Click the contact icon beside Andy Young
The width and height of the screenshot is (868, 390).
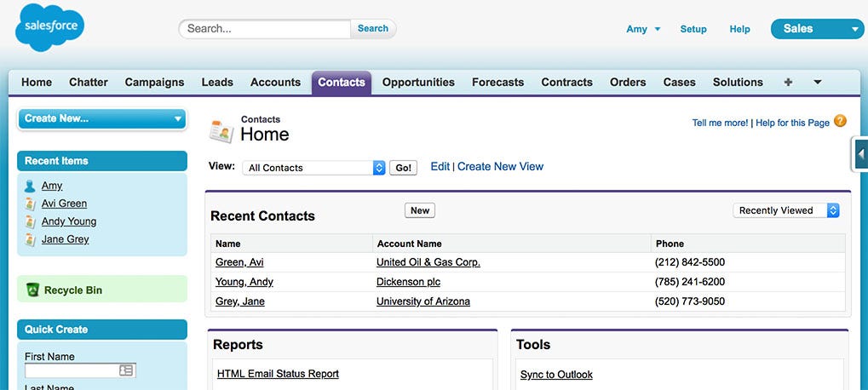[30, 222]
